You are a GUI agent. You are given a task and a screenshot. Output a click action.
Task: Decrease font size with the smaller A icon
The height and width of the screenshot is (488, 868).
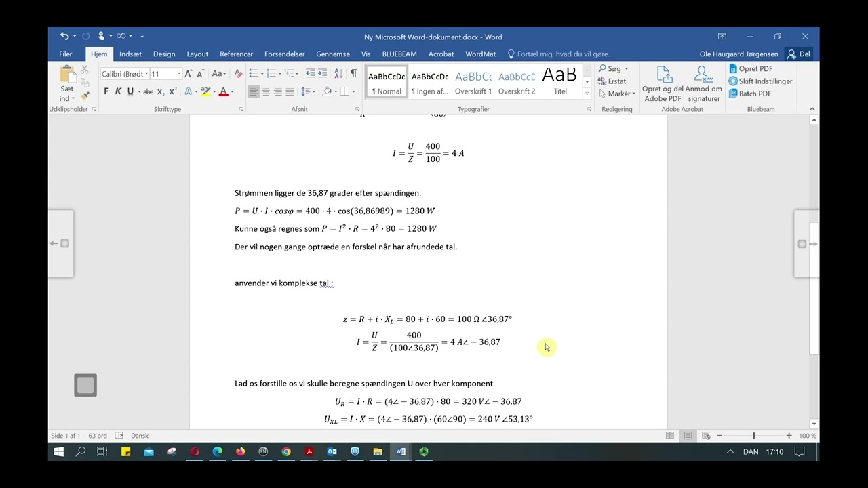(x=201, y=73)
